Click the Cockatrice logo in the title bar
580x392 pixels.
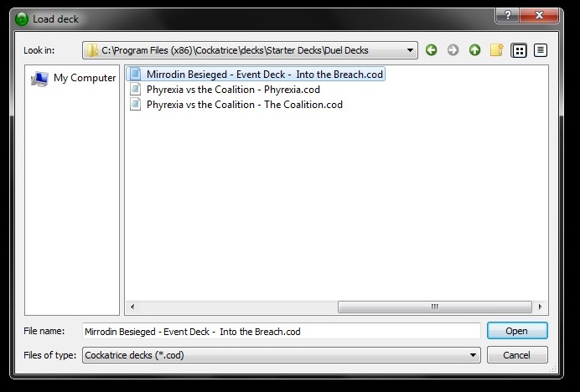coord(22,19)
